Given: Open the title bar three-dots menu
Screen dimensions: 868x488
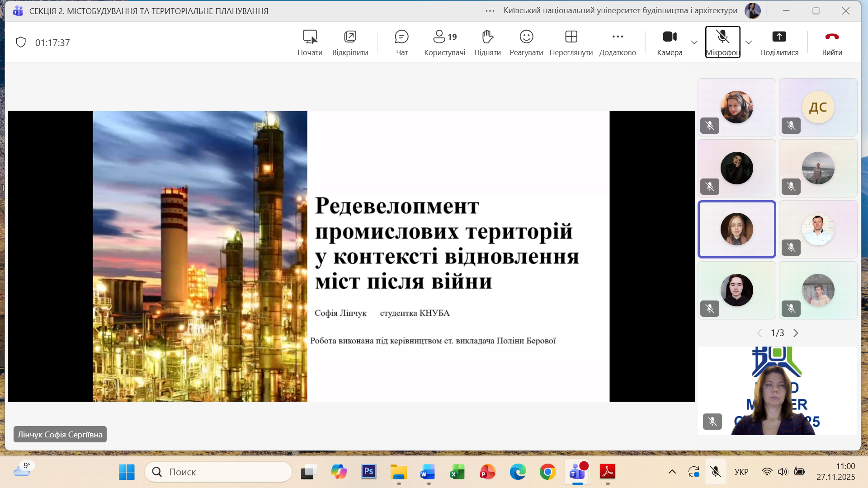Looking at the screenshot, I should [x=490, y=11].
